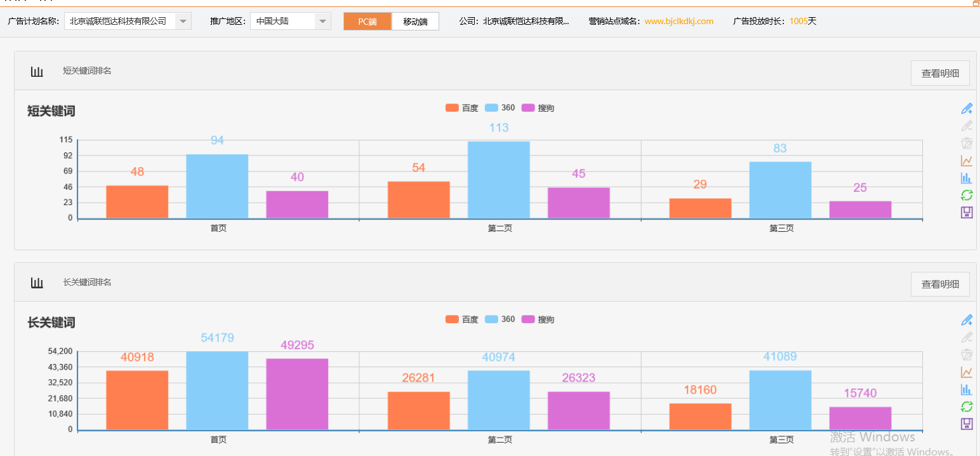
Task: Switch to the 移动端 tab
Action: click(x=415, y=21)
